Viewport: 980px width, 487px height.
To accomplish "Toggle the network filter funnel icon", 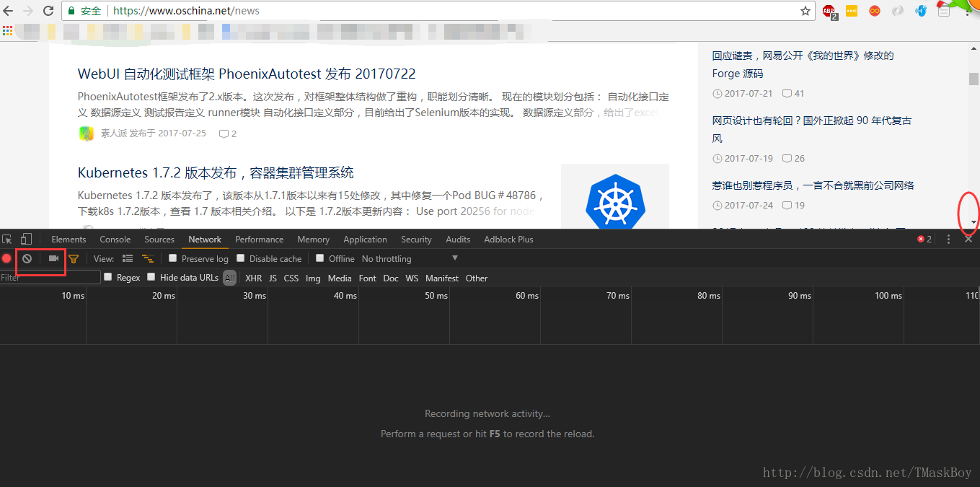I will click(x=74, y=258).
